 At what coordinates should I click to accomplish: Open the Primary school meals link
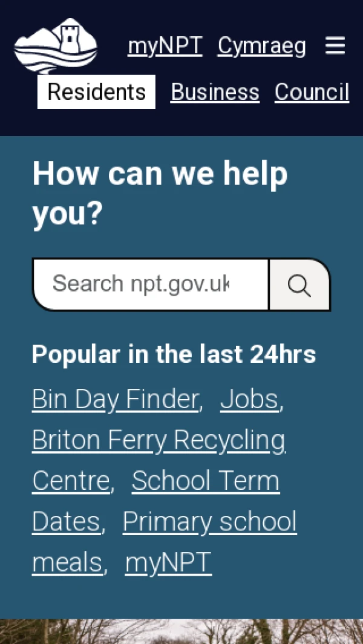pos(209,522)
